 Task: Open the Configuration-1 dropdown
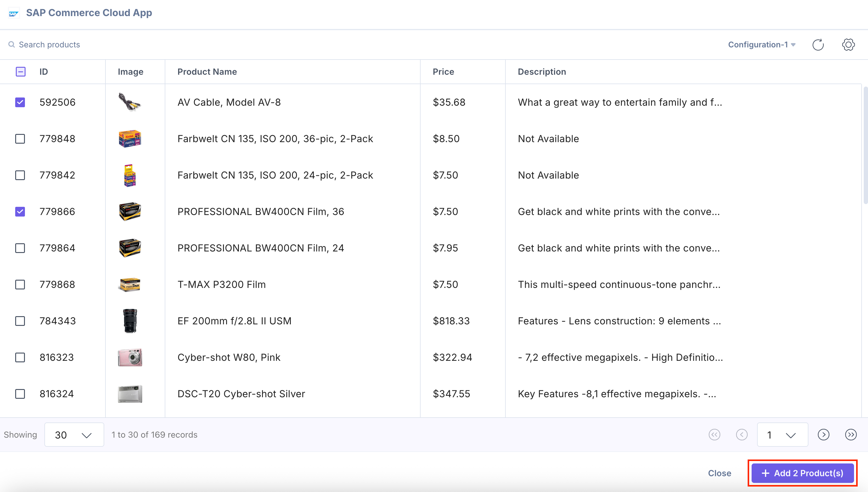(x=762, y=45)
